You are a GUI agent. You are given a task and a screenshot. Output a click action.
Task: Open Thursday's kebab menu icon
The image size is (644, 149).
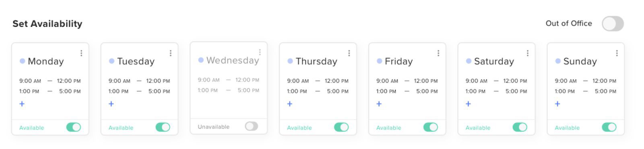[x=349, y=53]
